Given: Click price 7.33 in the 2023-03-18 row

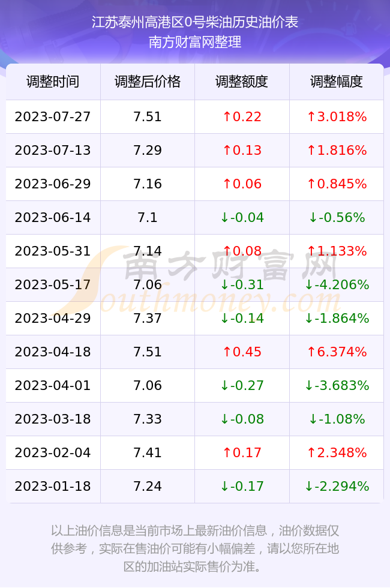Looking at the screenshot, I should (x=148, y=419).
